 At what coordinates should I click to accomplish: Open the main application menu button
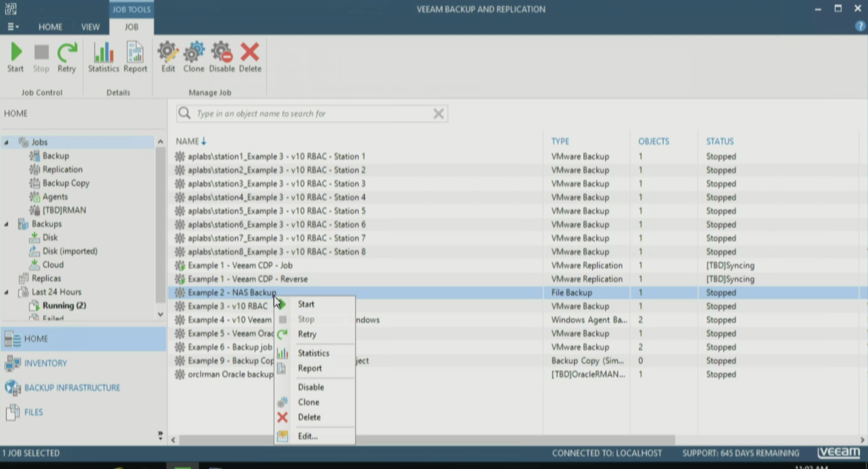coord(12,26)
